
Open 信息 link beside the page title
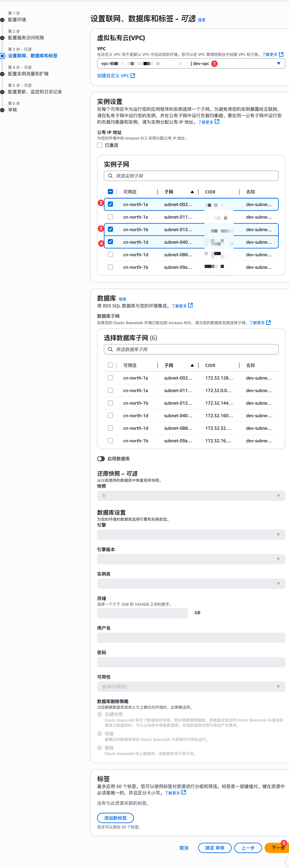[x=202, y=20]
